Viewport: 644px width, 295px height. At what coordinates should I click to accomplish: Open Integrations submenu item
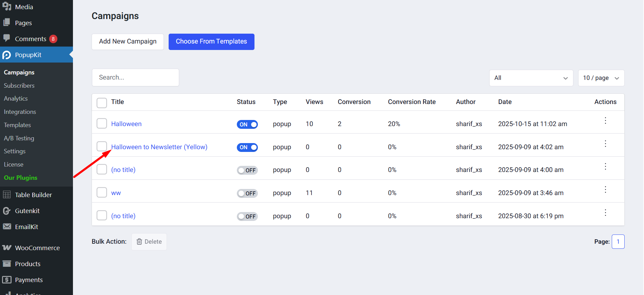click(20, 112)
